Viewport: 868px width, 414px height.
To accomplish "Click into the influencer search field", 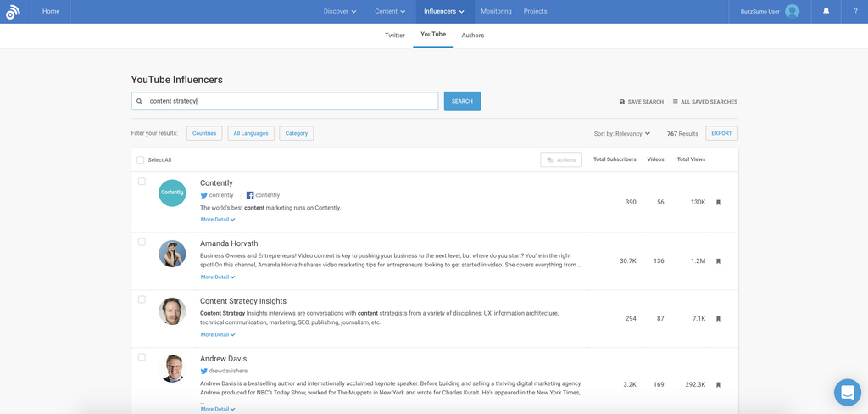I will (288, 101).
